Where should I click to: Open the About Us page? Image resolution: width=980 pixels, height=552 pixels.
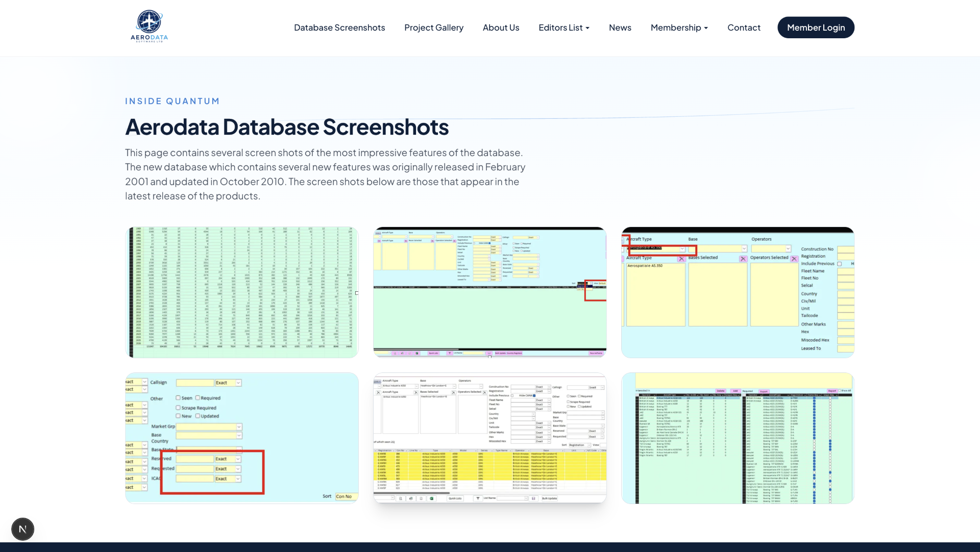click(501, 28)
